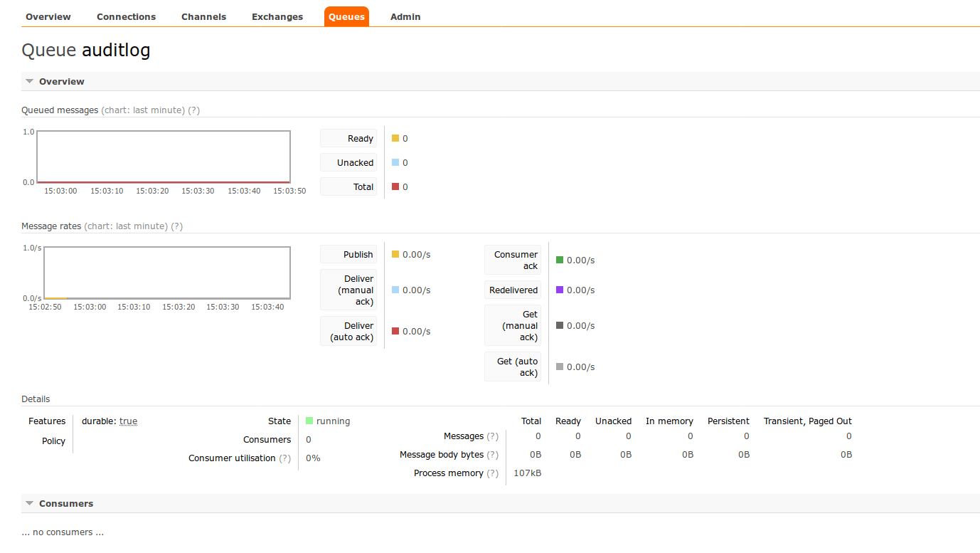
Task: Click the light gray Get auto ack swatch
Action: click(x=560, y=367)
